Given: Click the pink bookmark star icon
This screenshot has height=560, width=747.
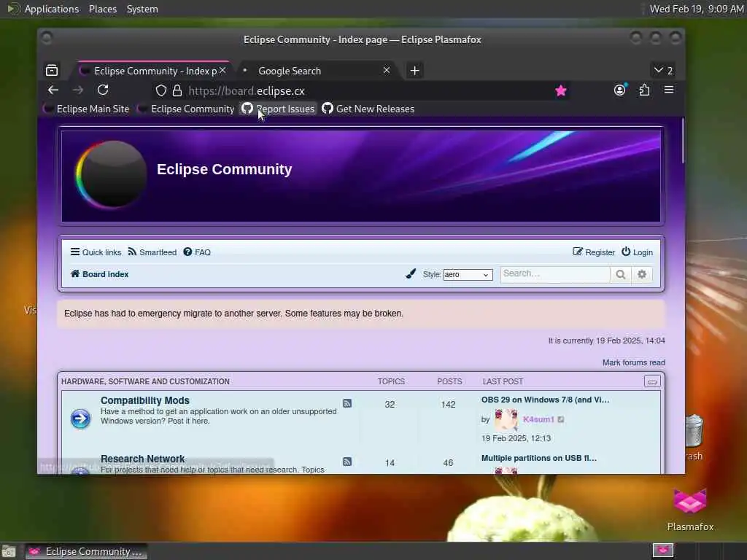Looking at the screenshot, I should tap(561, 90).
